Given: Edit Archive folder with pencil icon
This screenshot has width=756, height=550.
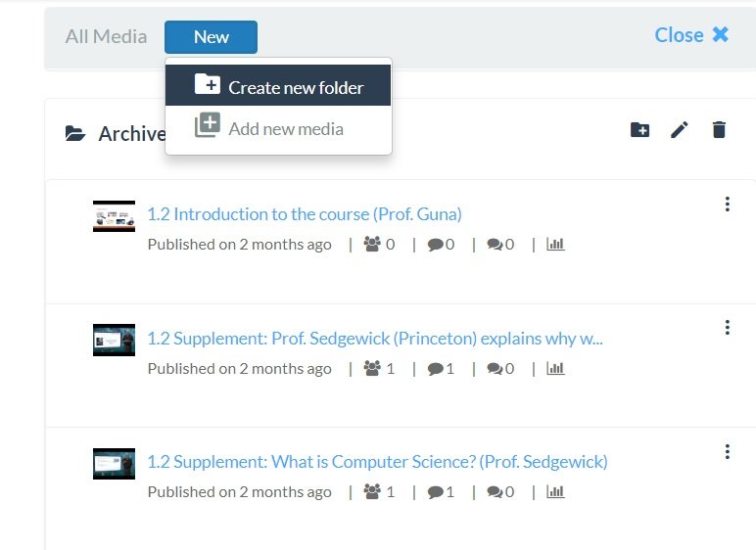Looking at the screenshot, I should point(680,129).
